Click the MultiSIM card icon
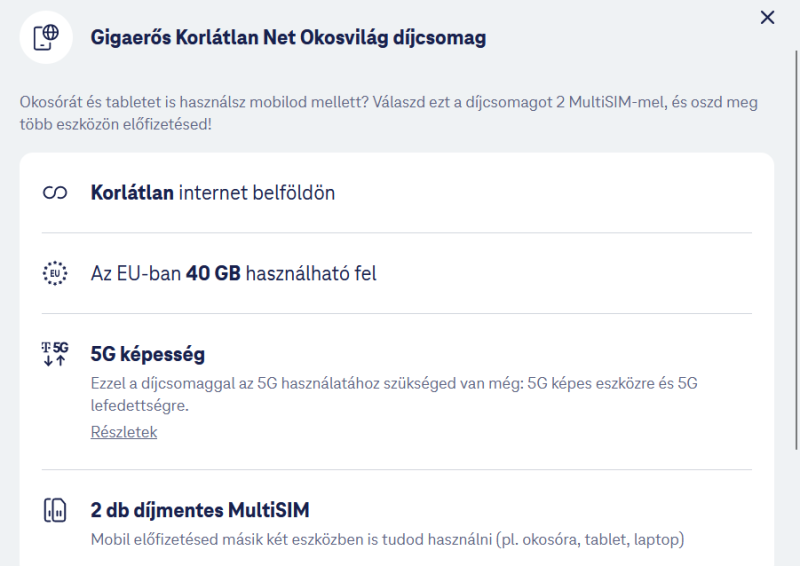This screenshot has width=800, height=566. point(55,510)
